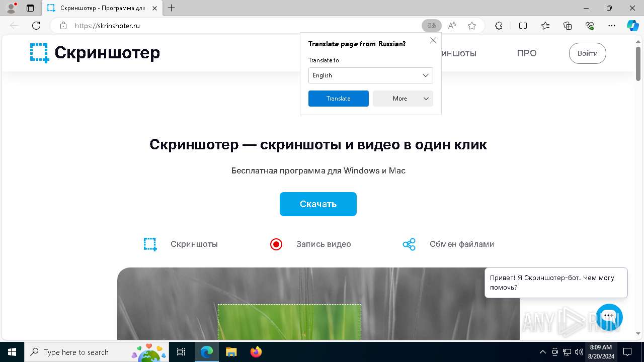
Task: Toggle split screen view
Action: coord(523,26)
